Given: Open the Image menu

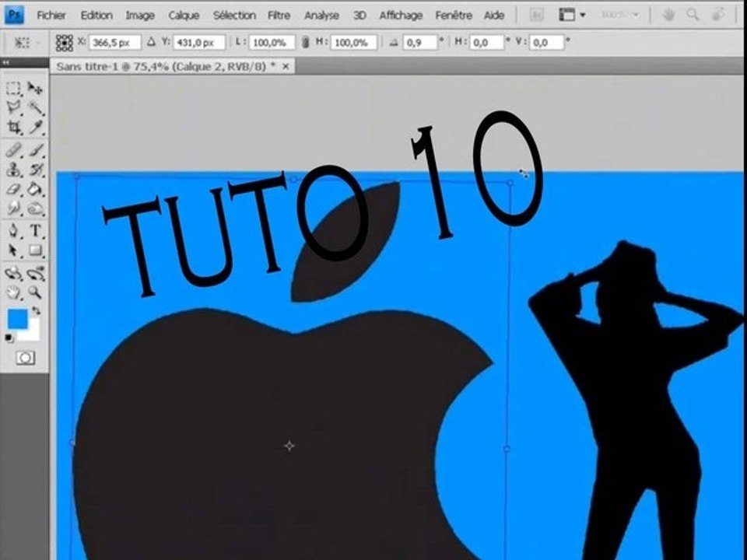Looking at the screenshot, I should 139,16.
